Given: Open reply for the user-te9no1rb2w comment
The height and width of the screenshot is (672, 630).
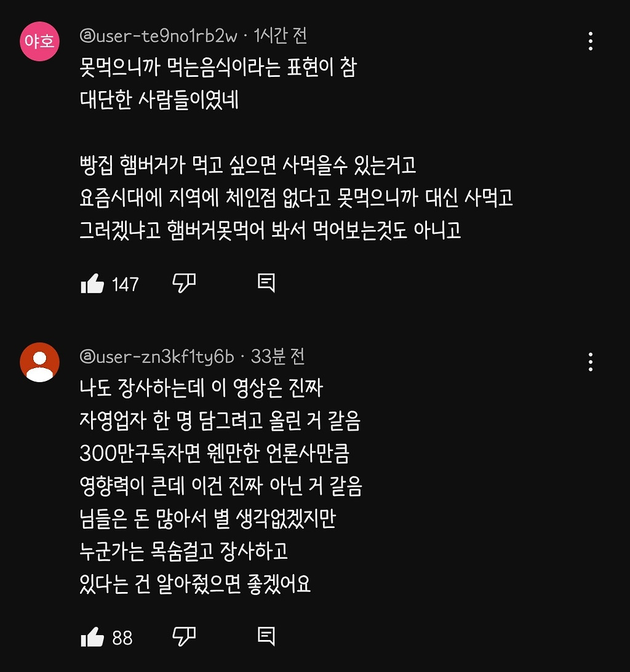Looking at the screenshot, I should click(x=266, y=283).
